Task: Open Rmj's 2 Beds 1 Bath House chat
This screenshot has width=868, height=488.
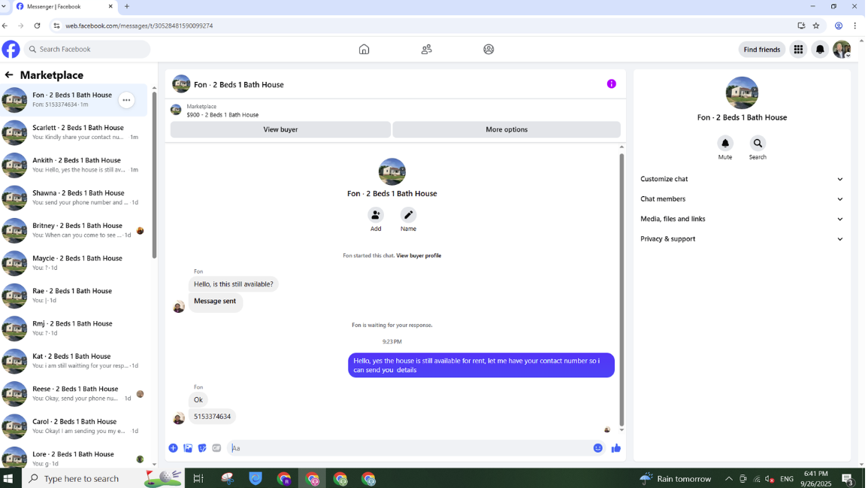Action: [74, 329]
